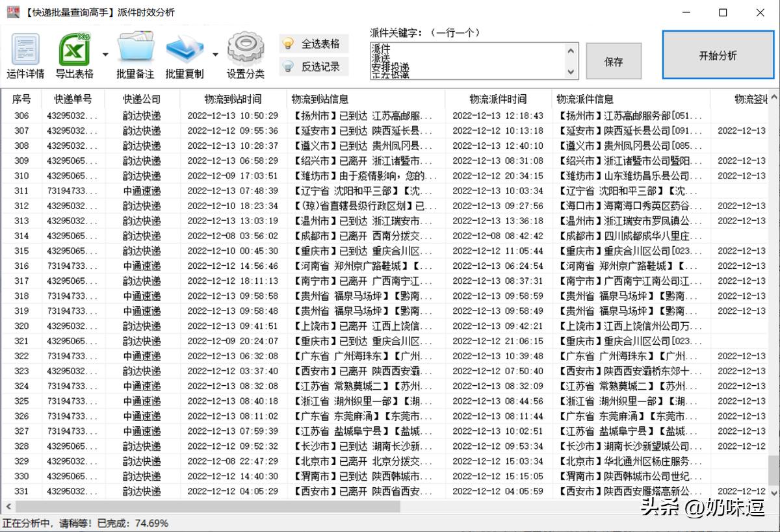
Task: Click the 快递公司 column header
Action: click(x=142, y=97)
